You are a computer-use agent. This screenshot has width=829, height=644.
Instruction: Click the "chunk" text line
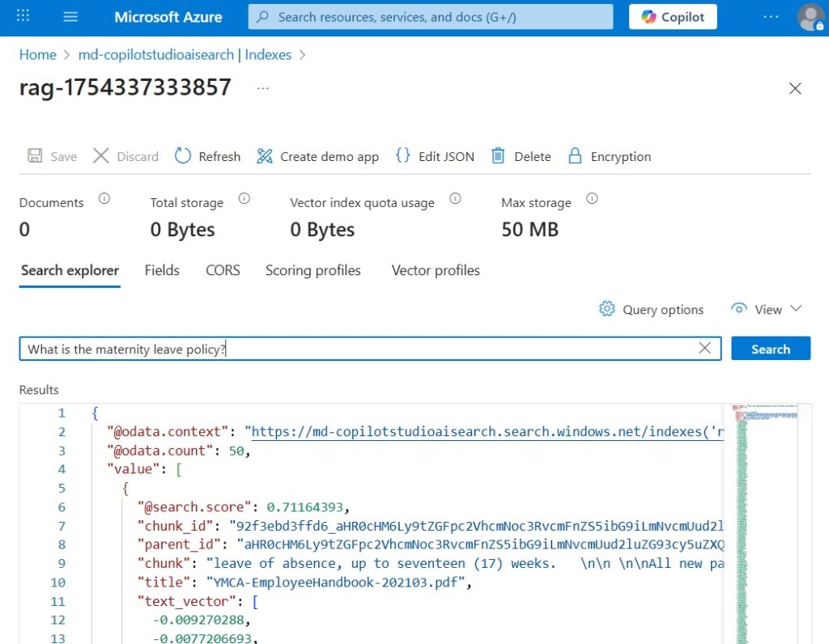pos(431,563)
